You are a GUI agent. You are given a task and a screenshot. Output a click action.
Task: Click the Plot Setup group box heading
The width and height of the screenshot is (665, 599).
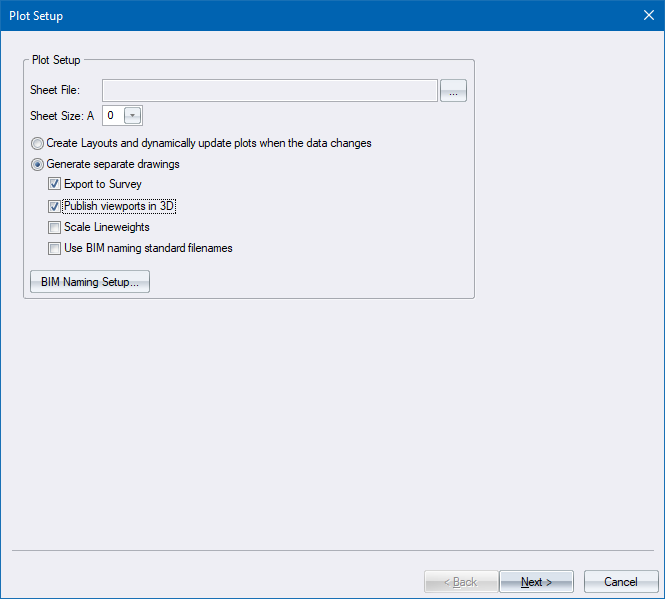[56, 60]
